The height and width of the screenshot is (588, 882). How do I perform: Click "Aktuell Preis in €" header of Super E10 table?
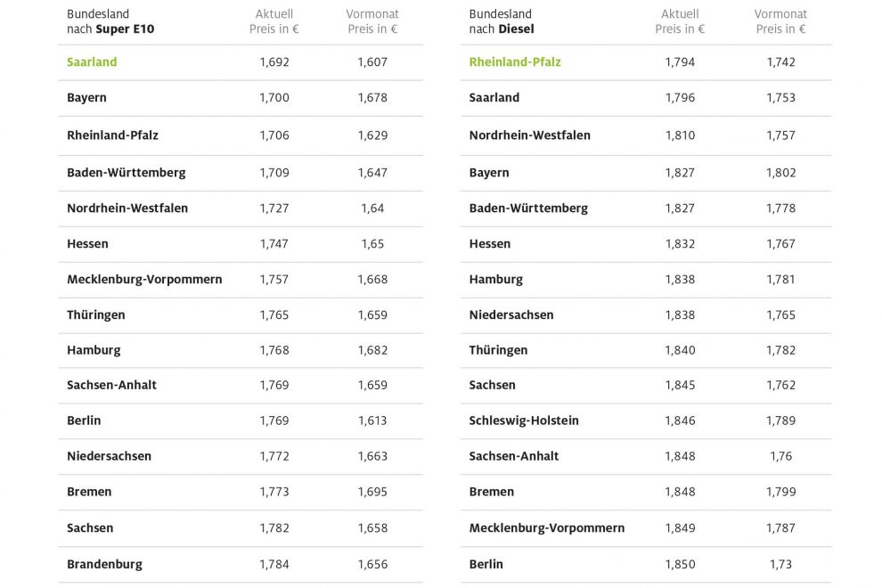tap(274, 21)
